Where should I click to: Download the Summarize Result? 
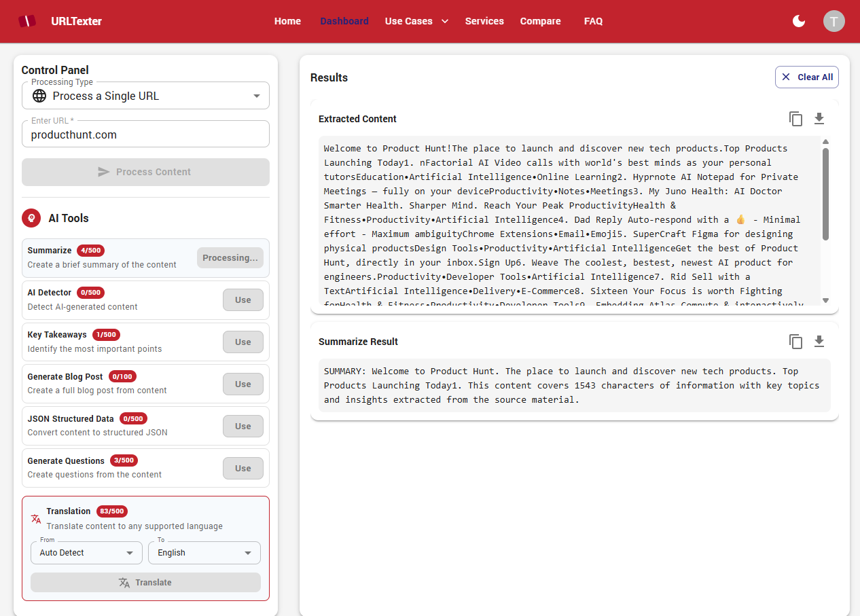tap(819, 342)
